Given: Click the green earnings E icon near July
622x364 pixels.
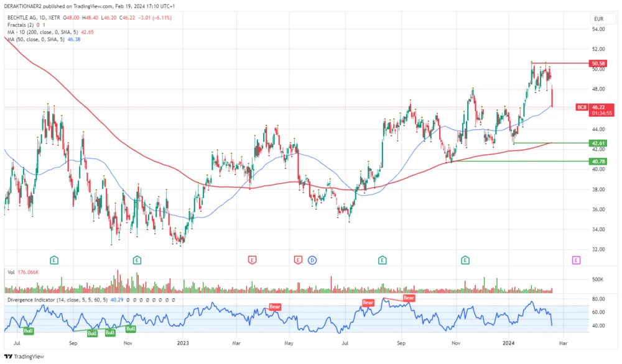Looking at the screenshot, I should [54, 260].
